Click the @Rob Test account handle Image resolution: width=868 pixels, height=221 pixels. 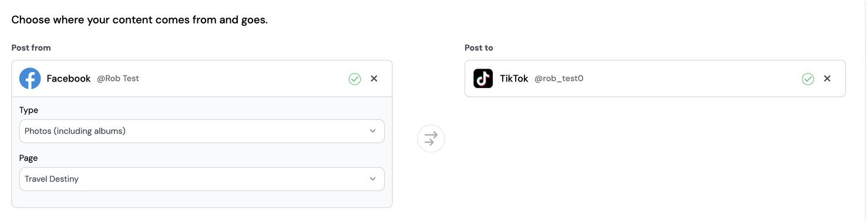point(118,79)
